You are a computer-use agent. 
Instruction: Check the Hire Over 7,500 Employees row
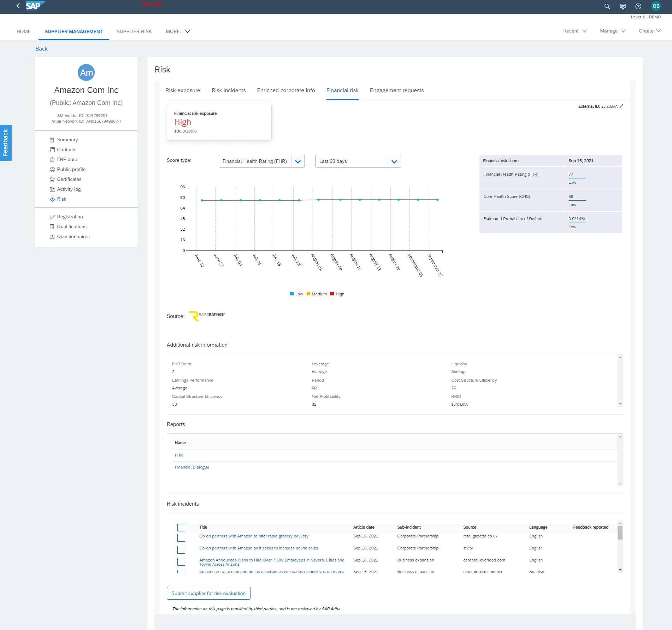click(181, 562)
